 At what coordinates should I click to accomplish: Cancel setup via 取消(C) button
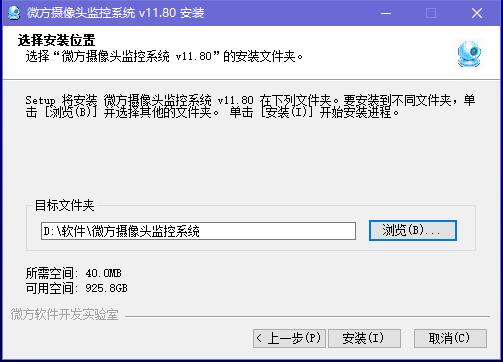450,338
